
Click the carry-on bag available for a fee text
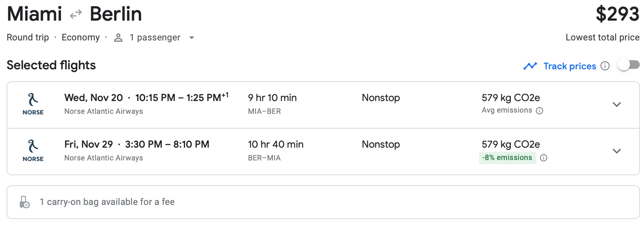tap(107, 202)
